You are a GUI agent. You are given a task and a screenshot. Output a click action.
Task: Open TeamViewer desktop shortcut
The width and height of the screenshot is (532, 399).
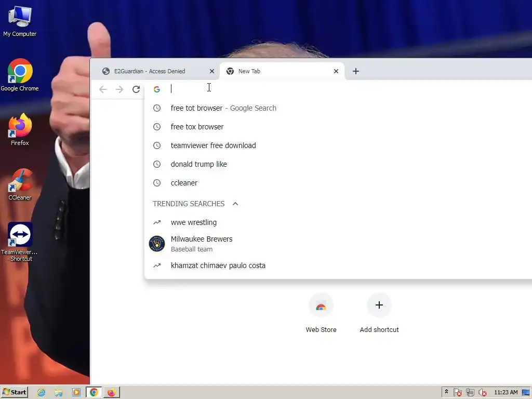tap(20, 242)
